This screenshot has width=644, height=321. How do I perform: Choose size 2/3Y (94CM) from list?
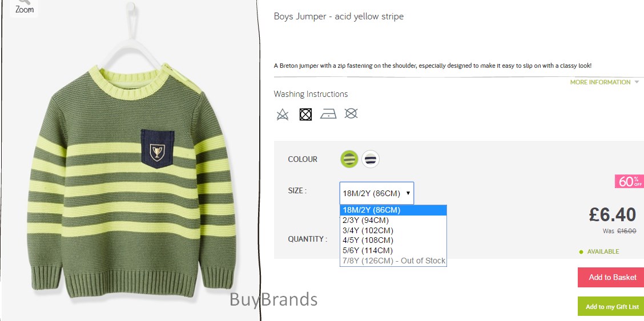[393, 220]
